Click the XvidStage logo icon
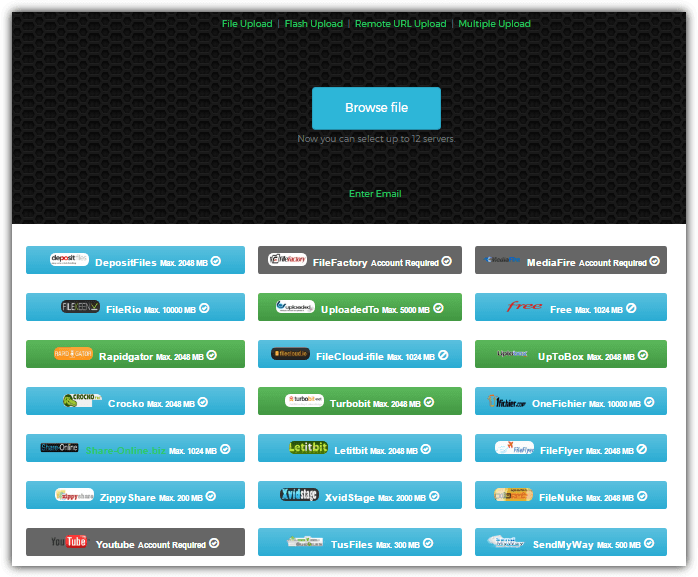Screen dimensions: 698x577 point(299,494)
